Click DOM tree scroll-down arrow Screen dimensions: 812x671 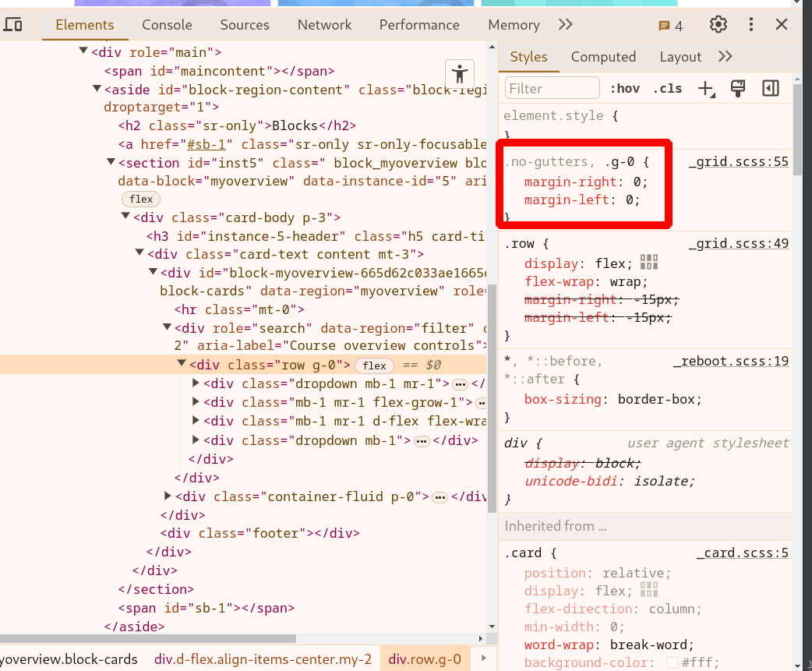point(492,627)
